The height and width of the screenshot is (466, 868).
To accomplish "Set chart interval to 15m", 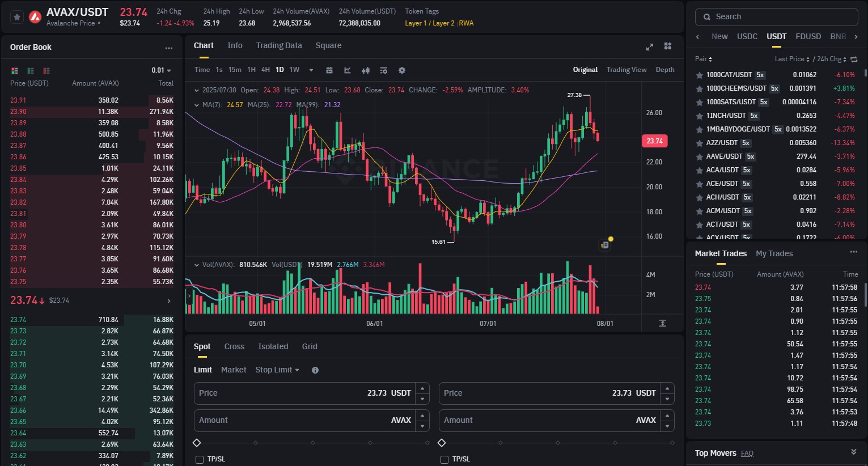I will point(235,70).
